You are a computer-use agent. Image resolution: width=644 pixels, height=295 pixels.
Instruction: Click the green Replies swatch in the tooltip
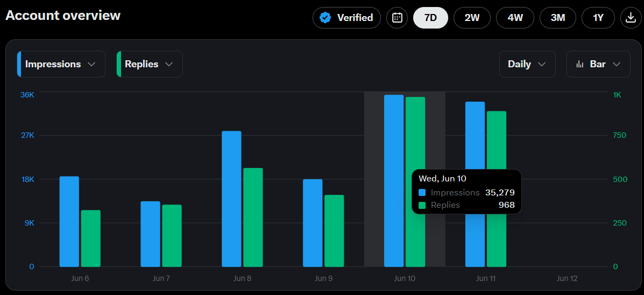422,205
